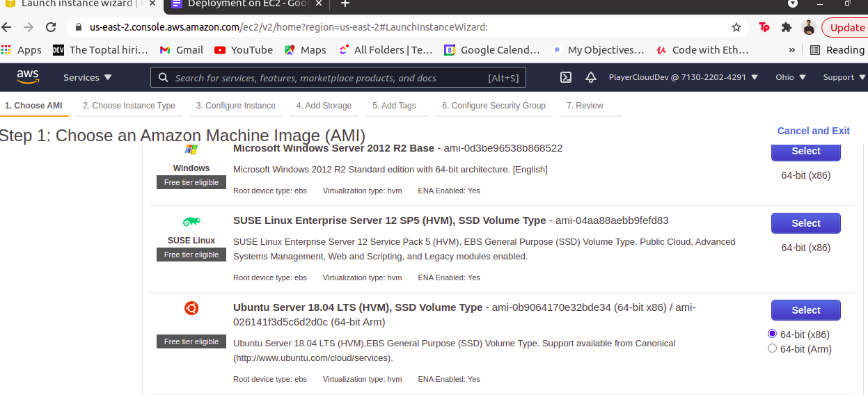Go to step 2 Choose Instance Type

coord(129,106)
